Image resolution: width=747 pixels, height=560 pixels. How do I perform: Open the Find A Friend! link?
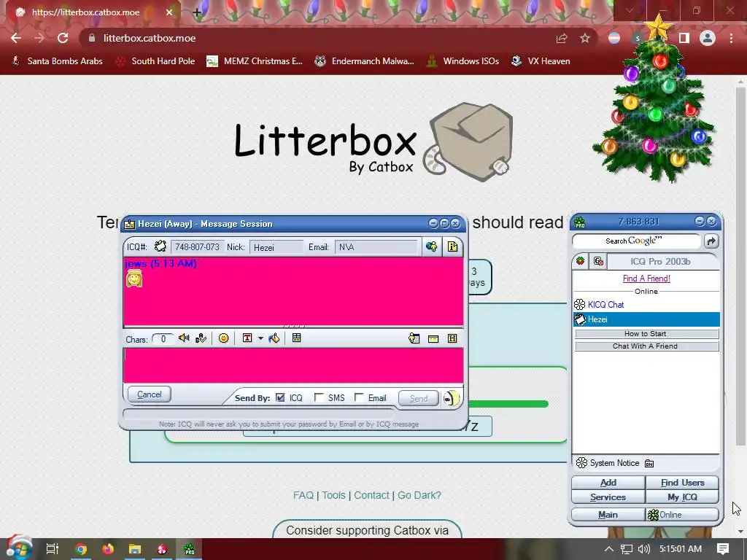click(x=646, y=279)
